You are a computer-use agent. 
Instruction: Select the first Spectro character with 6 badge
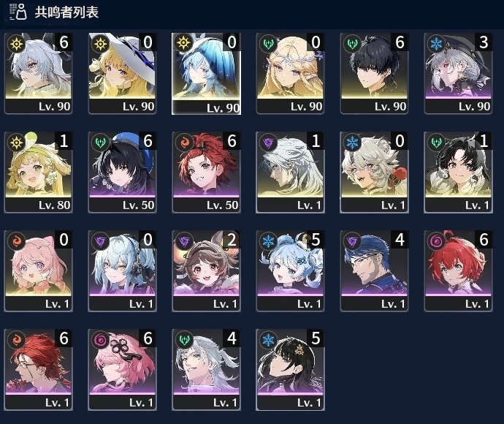tap(38, 73)
